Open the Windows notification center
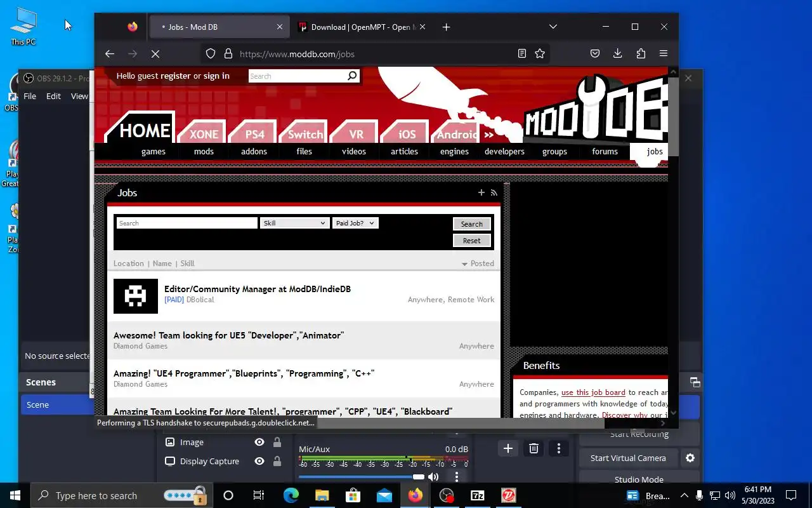Screen dimensions: 812x508 coord(791,495)
